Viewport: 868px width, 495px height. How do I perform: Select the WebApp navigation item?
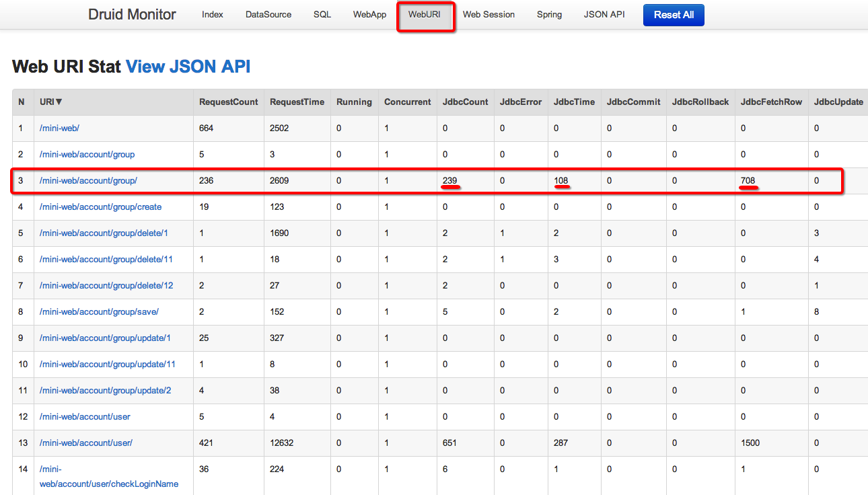(369, 14)
